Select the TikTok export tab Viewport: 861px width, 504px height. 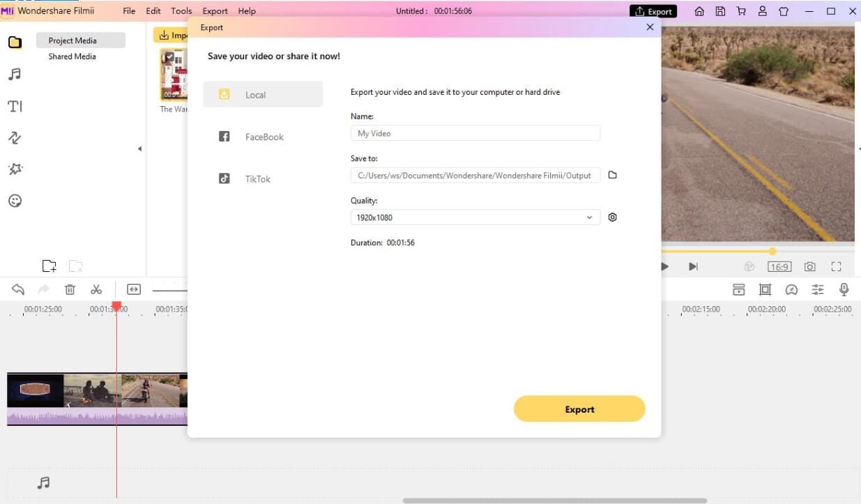(263, 178)
